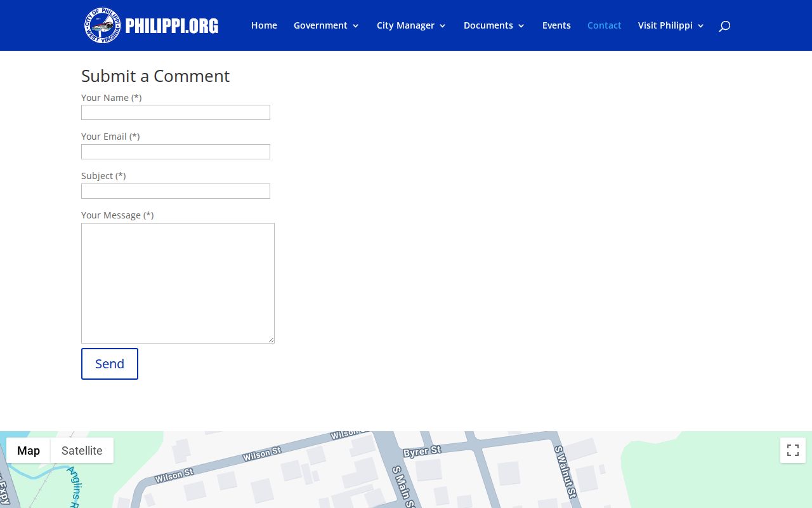Toggle fullscreen view on the map
The width and height of the screenshot is (812, 508).
click(x=793, y=450)
